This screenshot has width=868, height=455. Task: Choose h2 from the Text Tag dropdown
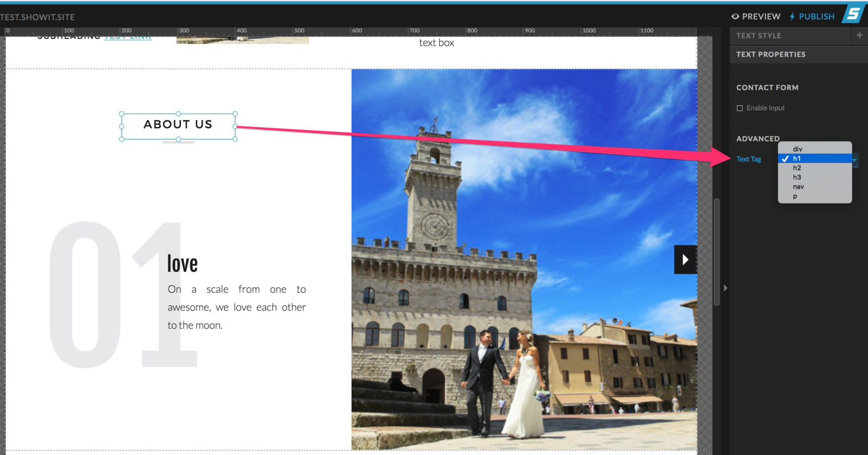(x=797, y=168)
